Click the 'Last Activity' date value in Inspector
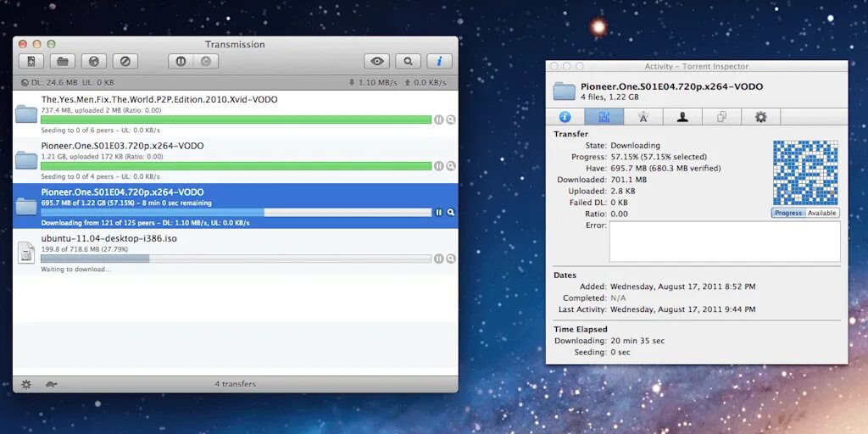The height and width of the screenshot is (434, 868). click(682, 309)
